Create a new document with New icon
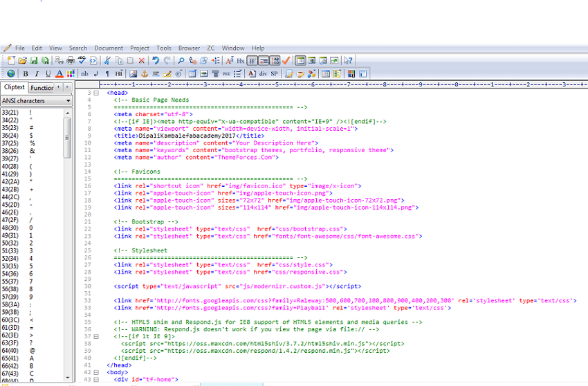The width and height of the screenshot is (588, 386). 11,60
